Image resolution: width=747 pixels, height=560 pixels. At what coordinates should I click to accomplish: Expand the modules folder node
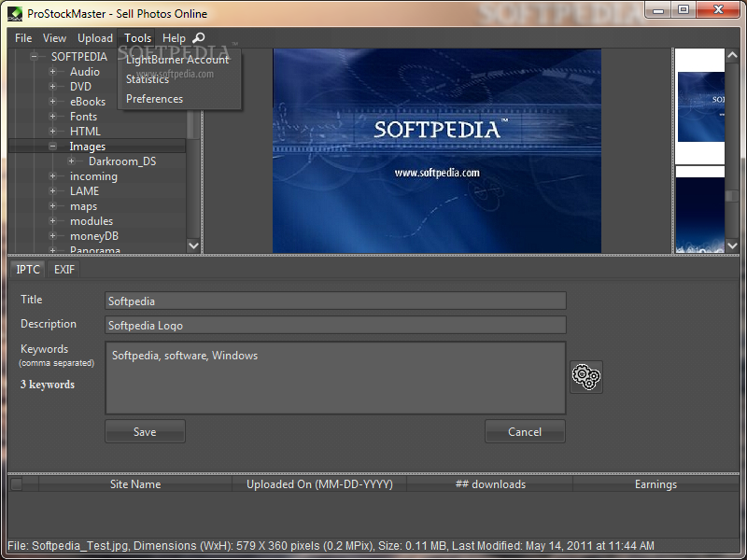[x=53, y=220]
